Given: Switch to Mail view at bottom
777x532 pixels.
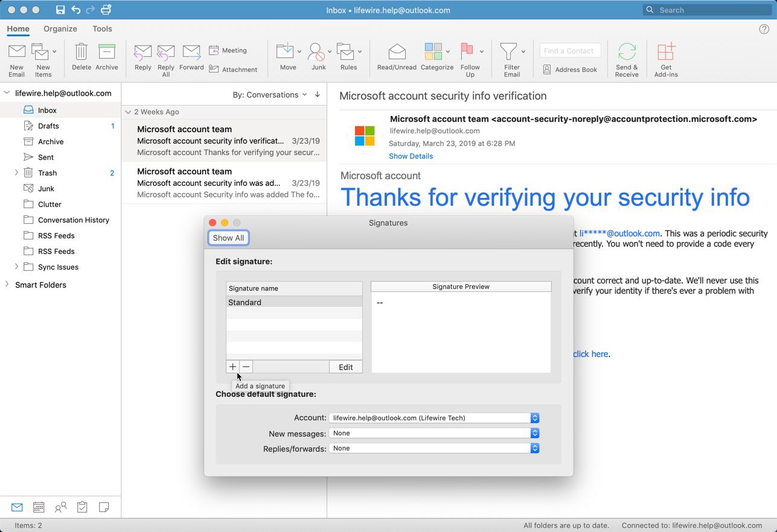Looking at the screenshot, I should point(17,507).
